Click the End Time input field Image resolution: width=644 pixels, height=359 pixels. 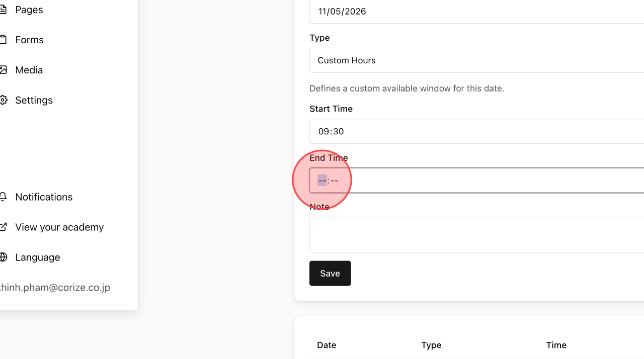476,181
